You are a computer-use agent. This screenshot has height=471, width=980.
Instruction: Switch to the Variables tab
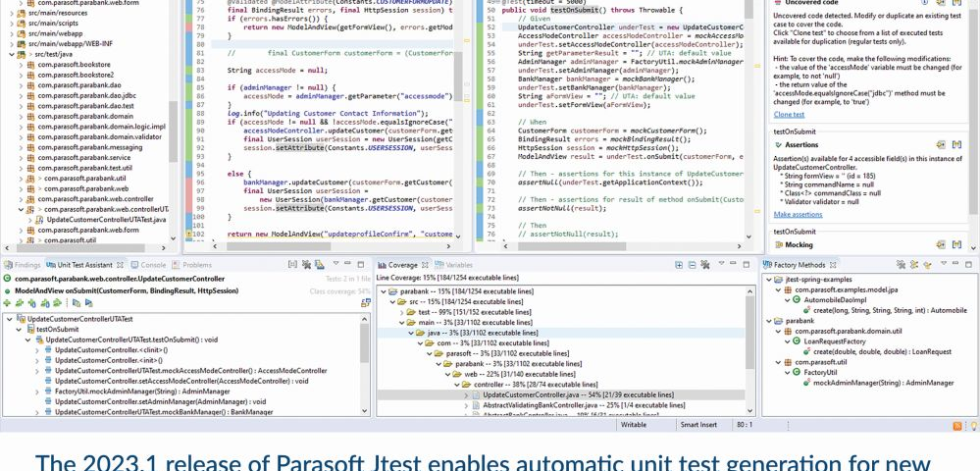pos(454,265)
